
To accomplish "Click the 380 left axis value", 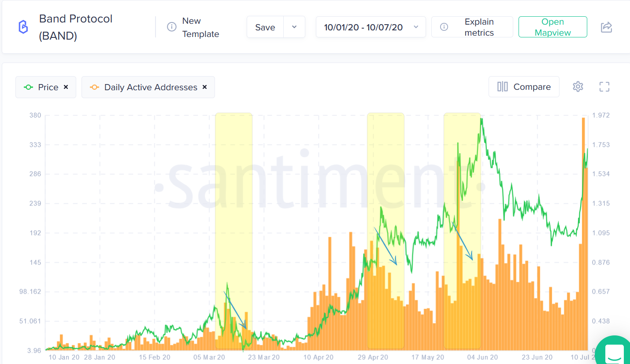I will pyautogui.click(x=35, y=115).
